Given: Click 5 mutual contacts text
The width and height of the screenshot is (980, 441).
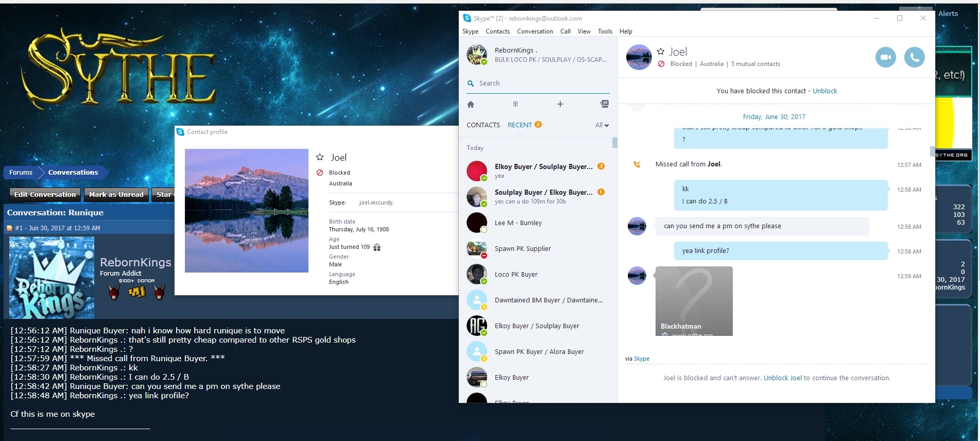Looking at the screenshot, I should 755,64.
